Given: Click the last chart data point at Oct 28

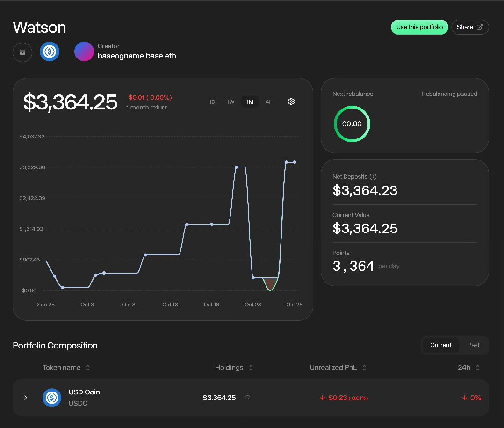Looking at the screenshot, I should pos(295,162).
